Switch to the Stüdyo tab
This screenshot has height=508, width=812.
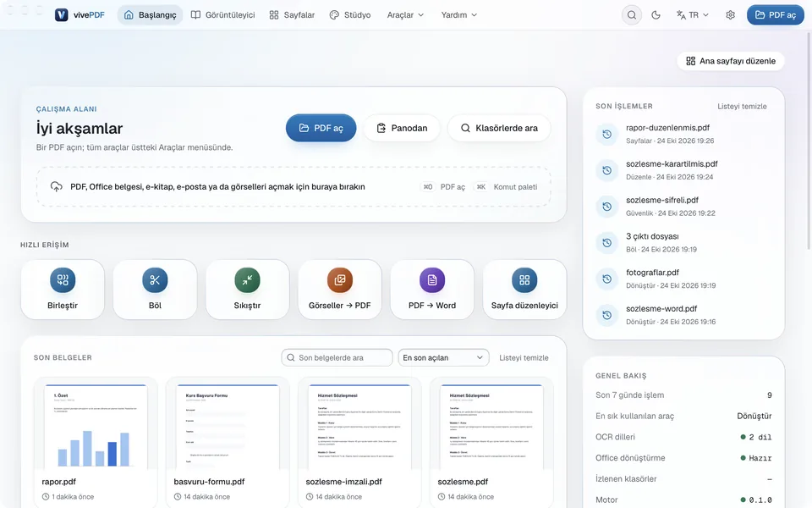350,15
